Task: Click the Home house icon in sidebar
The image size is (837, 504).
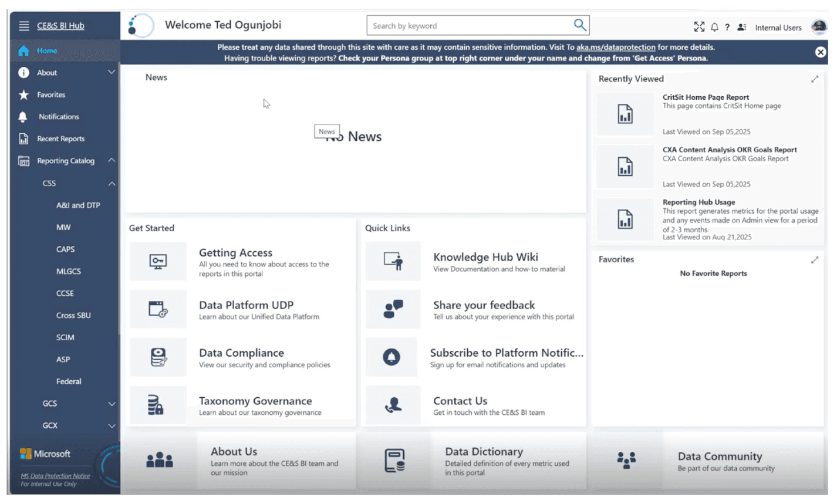Action: pyautogui.click(x=23, y=51)
